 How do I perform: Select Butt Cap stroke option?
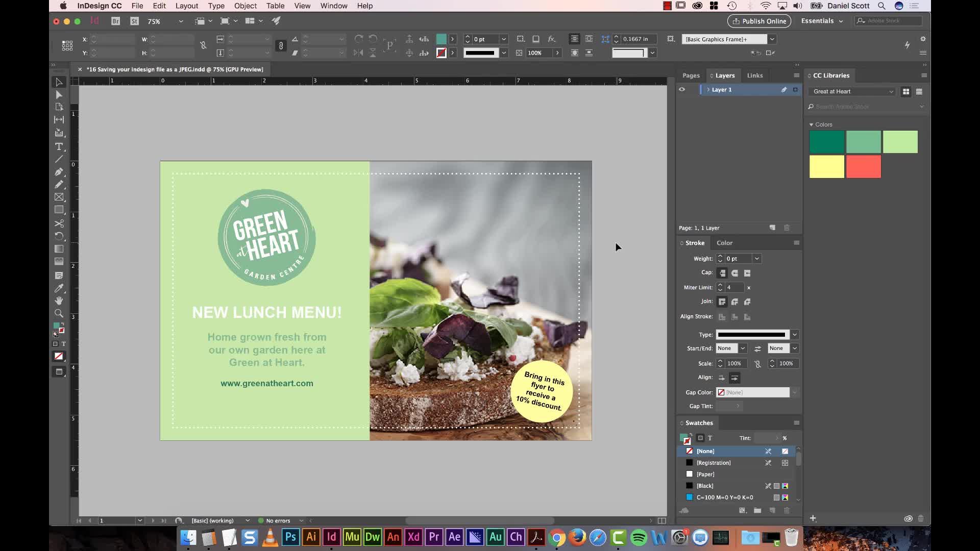point(722,273)
